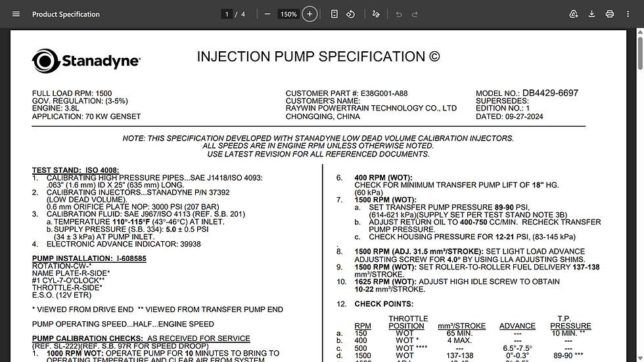Click customer part number E38G001-A88

[x=384, y=93]
